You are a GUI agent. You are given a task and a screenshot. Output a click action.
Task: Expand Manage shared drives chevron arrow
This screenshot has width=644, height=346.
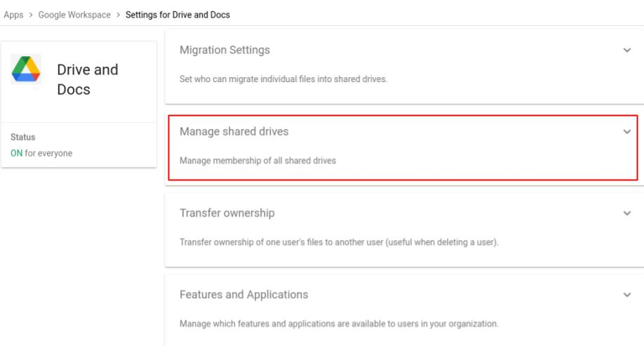(x=626, y=132)
